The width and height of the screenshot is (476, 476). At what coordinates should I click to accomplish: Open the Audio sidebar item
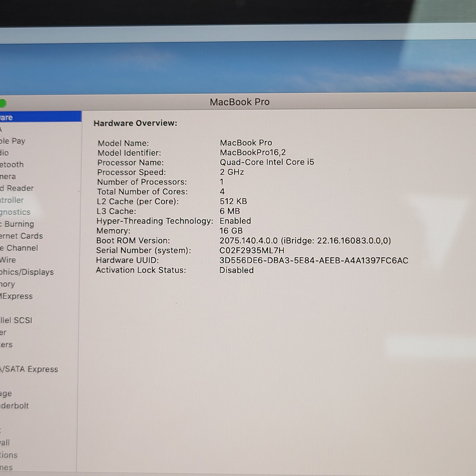(x=4, y=153)
